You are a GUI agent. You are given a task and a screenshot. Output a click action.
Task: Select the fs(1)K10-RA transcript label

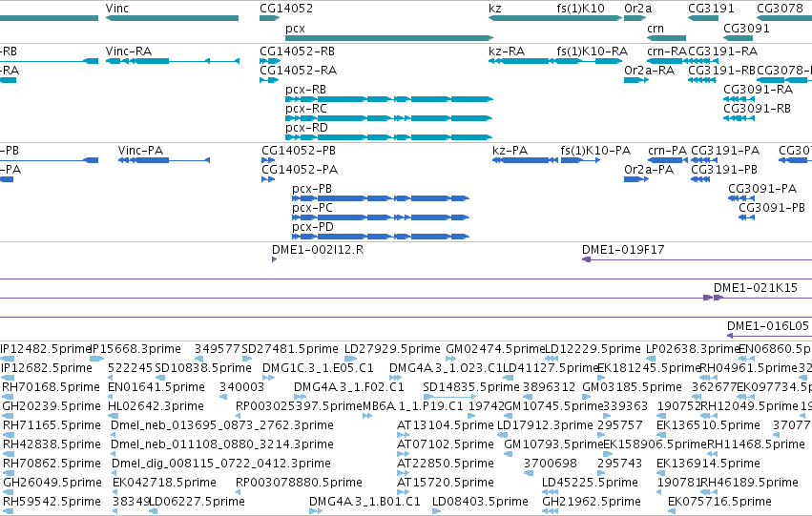[x=592, y=51]
